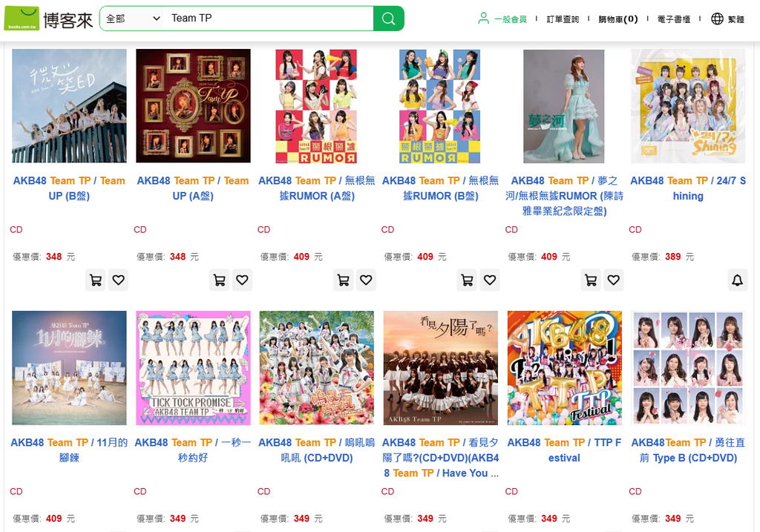Open 訂單查詢 order lookup
Image resolution: width=760 pixels, height=532 pixels.
[x=563, y=19]
